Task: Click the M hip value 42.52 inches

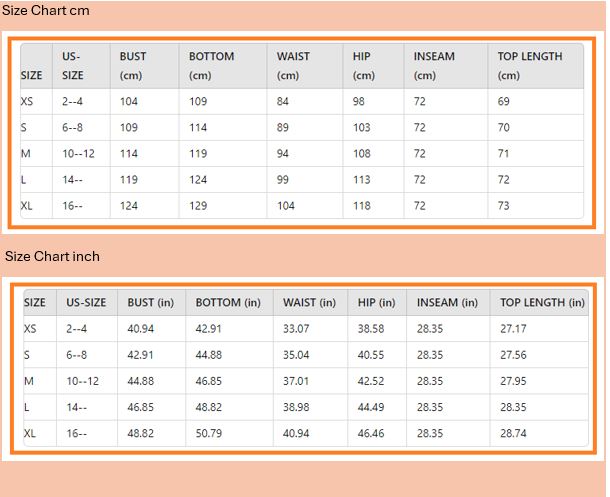Action: [371, 381]
